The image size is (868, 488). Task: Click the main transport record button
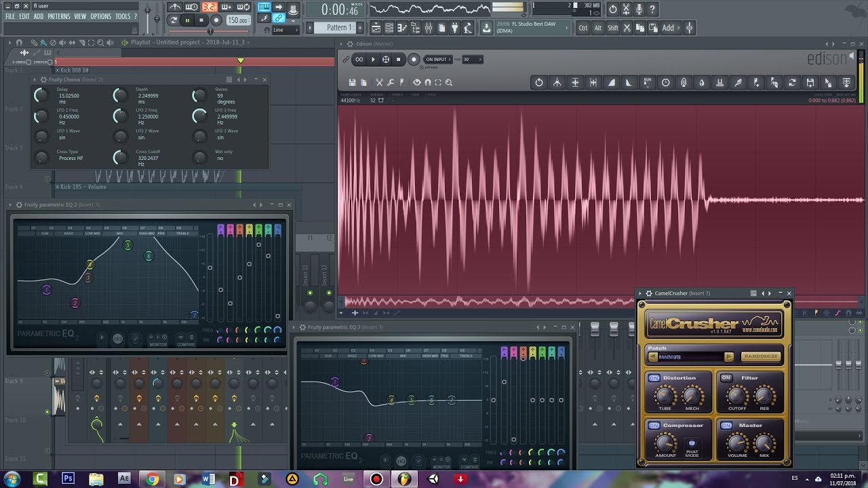216,20
